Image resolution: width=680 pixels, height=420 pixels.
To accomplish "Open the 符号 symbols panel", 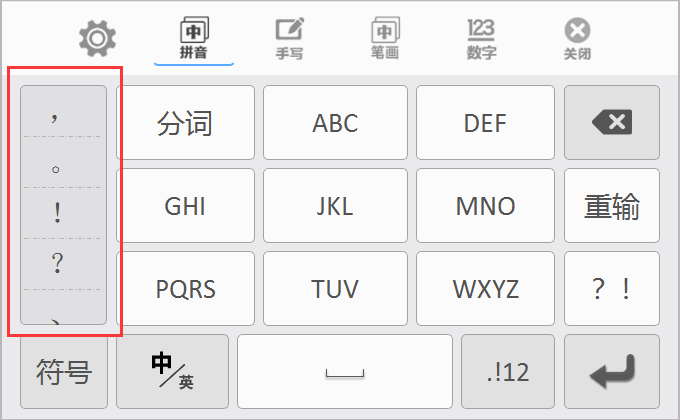I will point(64,372).
